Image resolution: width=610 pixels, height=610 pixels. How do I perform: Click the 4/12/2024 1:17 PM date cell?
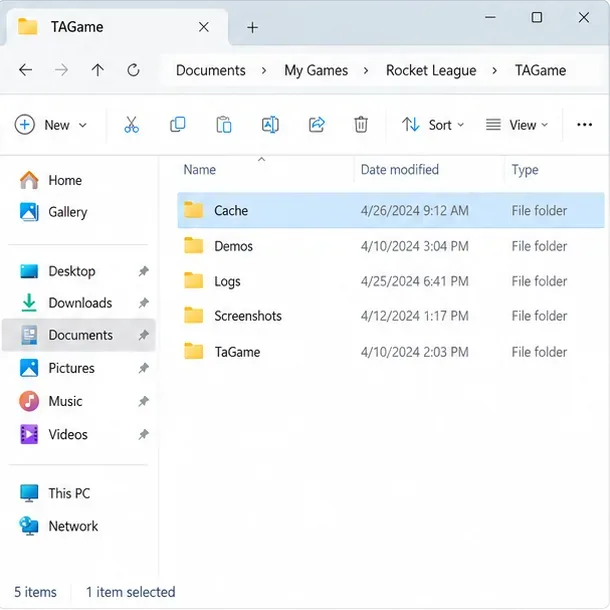pos(415,316)
